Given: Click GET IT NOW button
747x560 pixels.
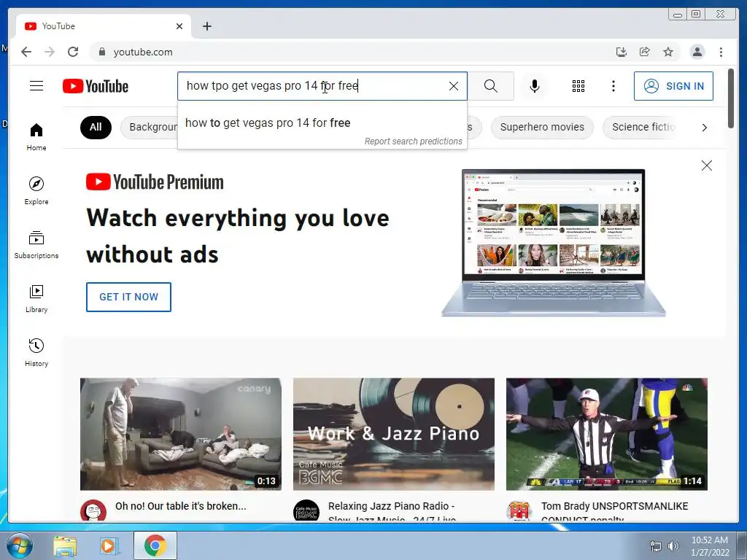Looking at the screenshot, I should [128, 297].
